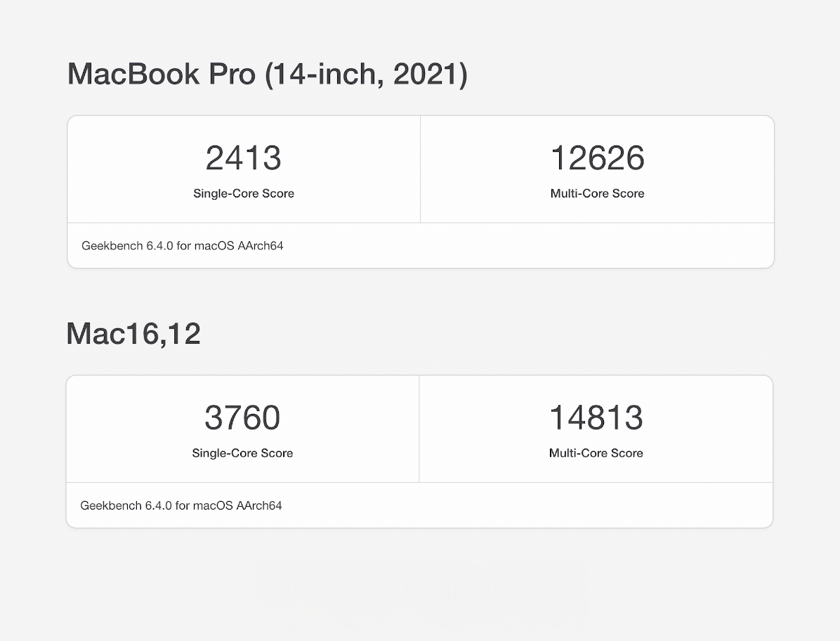The height and width of the screenshot is (641, 840).
Task: Select the 2413 single-core score number
Action: pos(243,158)
